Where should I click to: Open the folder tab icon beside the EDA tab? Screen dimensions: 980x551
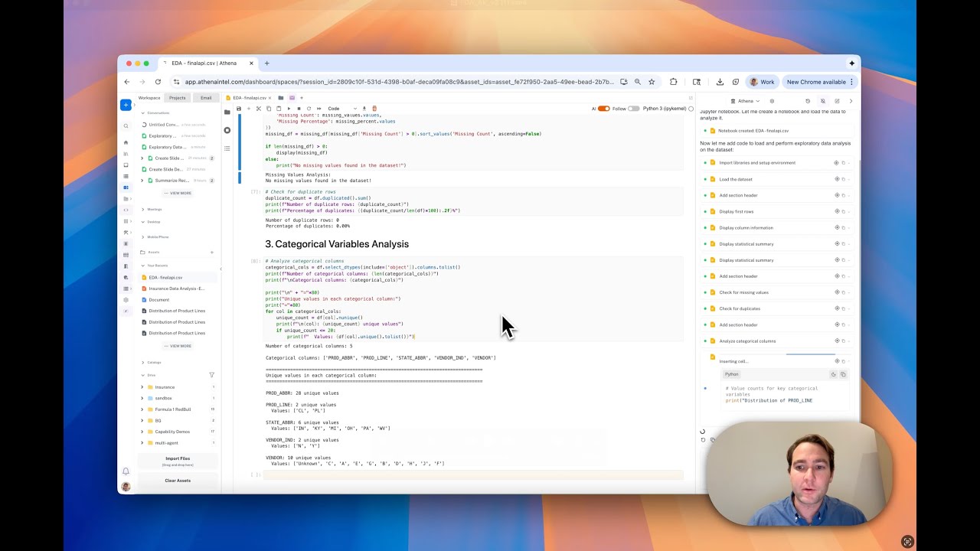click(280, 98)
